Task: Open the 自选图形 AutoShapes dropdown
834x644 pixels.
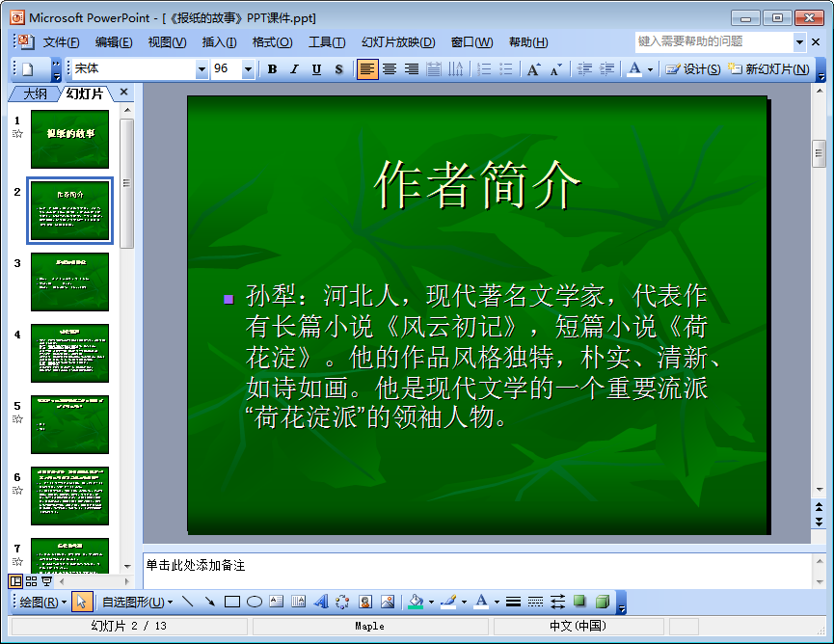Action: click(137, 602)
